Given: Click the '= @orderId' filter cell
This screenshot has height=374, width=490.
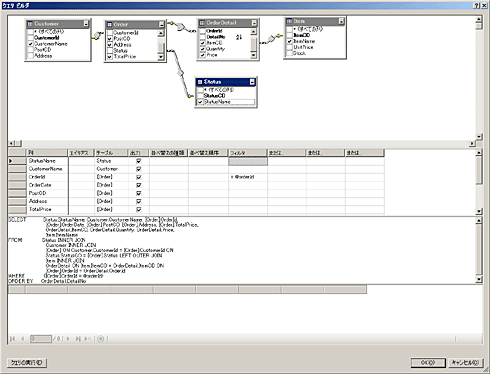Looking at the screenshot, I should [248, 177].
